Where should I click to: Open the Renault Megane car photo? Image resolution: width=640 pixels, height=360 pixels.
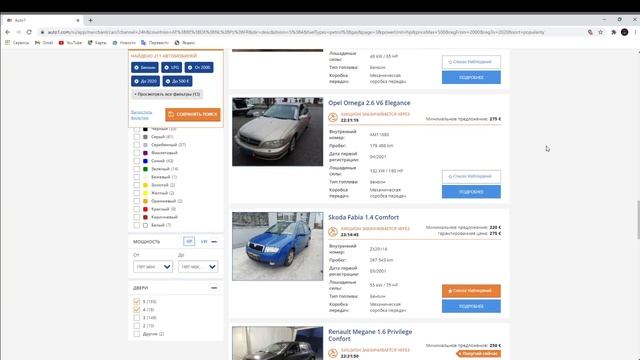[278, 343]
